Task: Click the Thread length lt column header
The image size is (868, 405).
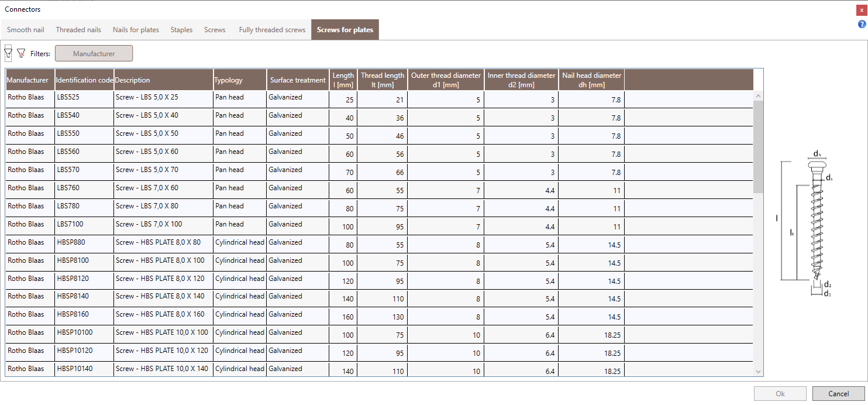Action: tap(383, 80)
